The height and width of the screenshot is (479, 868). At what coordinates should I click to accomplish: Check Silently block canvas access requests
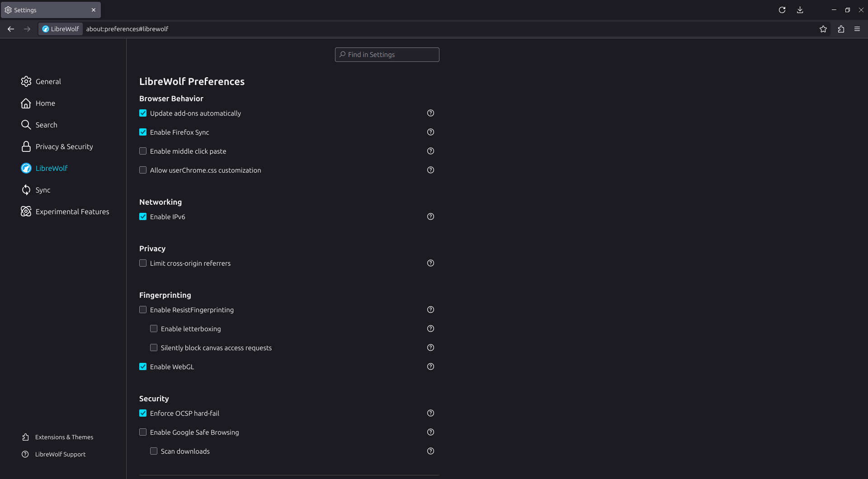tap(154, 348)
